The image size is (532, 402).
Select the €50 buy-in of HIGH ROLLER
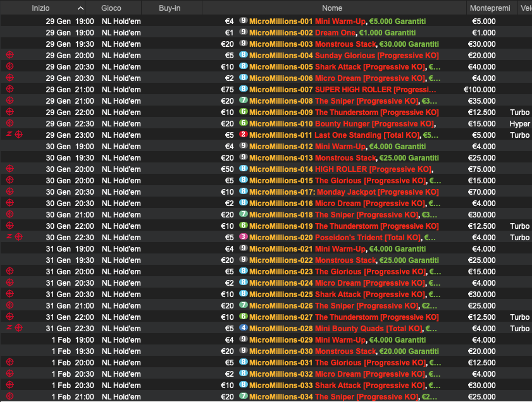[227, 169]
